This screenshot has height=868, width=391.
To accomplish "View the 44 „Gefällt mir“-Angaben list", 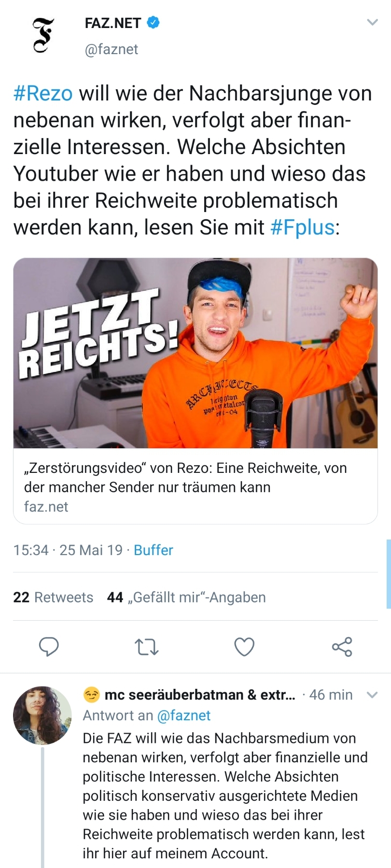I will [x=186, y=597].
